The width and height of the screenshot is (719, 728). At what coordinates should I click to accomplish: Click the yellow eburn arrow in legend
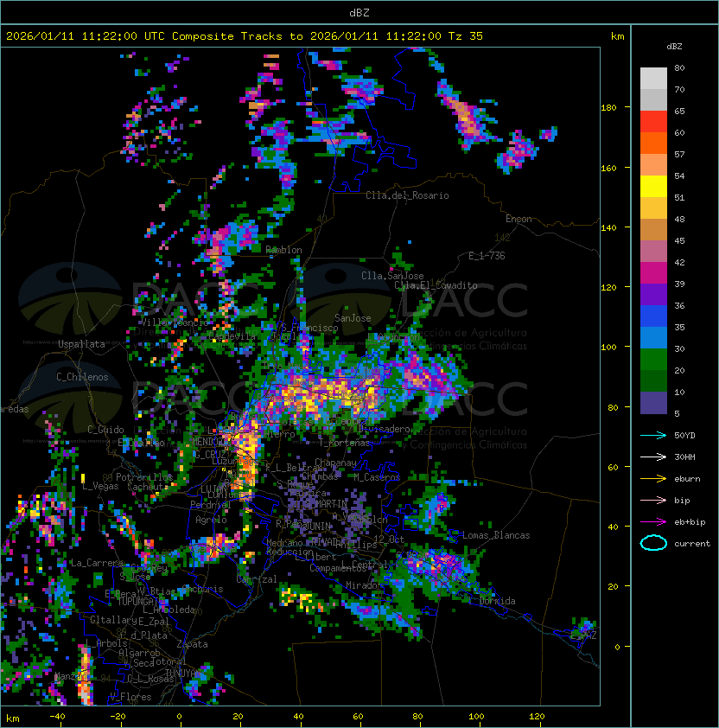coord(653,479)
